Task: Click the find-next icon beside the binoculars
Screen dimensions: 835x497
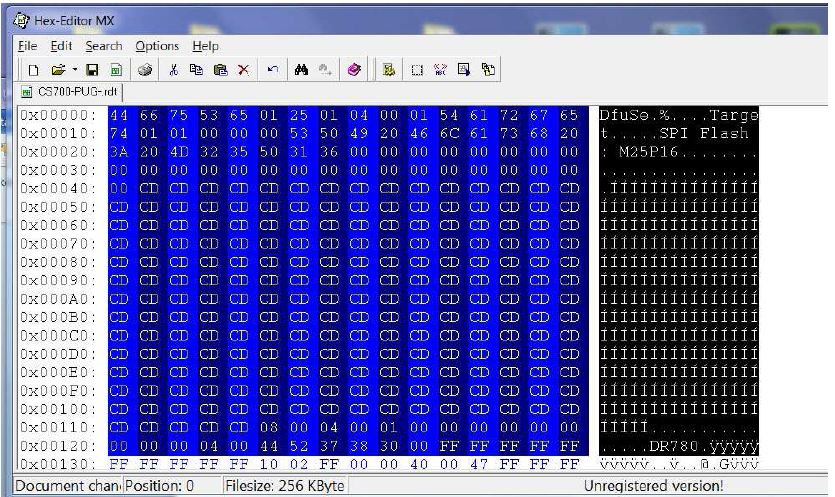Action: click(325, 70)
